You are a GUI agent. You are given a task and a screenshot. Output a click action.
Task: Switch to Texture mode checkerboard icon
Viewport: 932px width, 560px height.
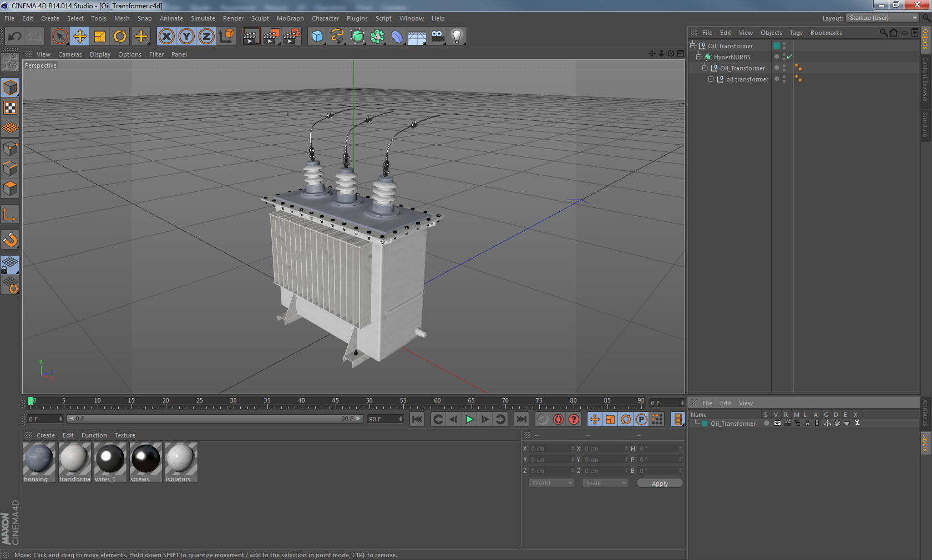click(x=10, y=108)
